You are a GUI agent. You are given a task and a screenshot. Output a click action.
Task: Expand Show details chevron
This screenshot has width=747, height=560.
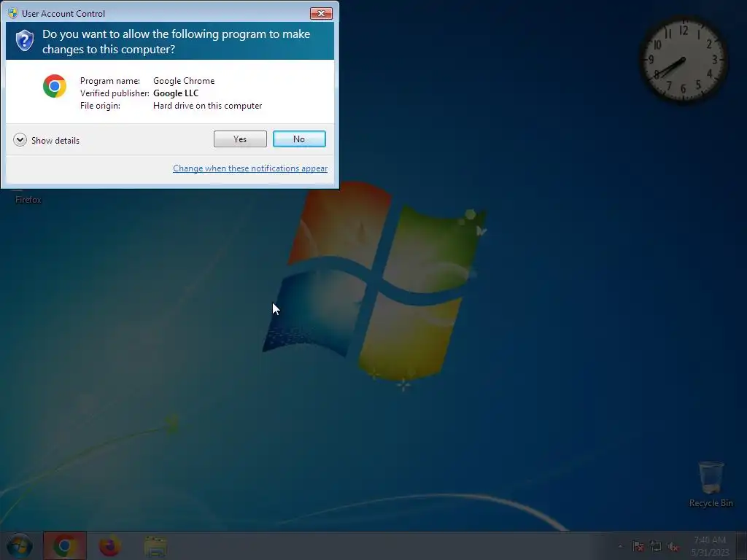tap(20, 140)
